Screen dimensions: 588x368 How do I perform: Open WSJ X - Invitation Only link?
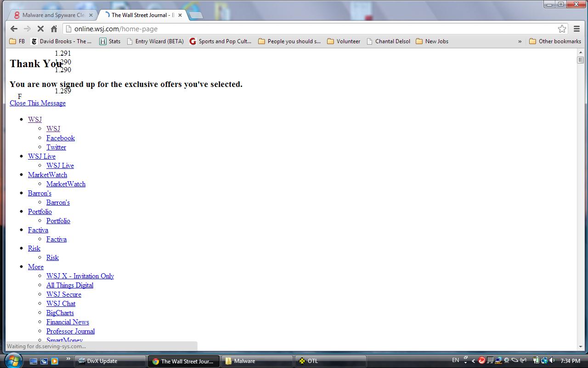(80, 276)
